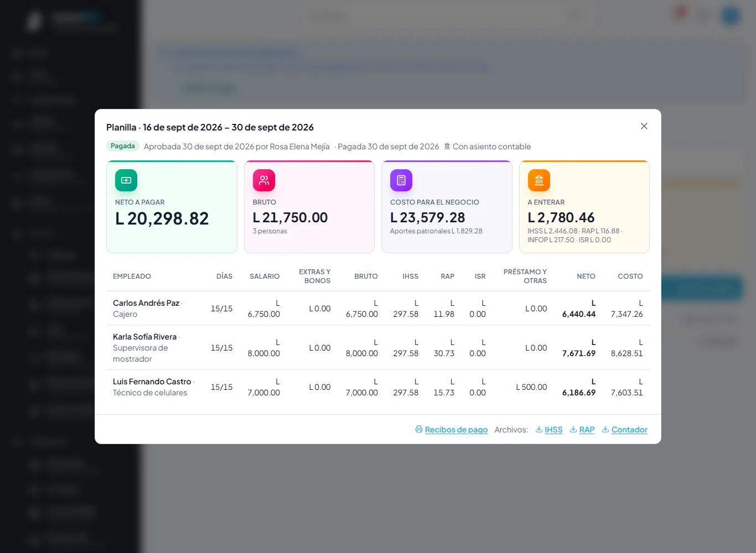Click the 3 personas label
Screen dimensions: 756x553
tap(270, 231)
